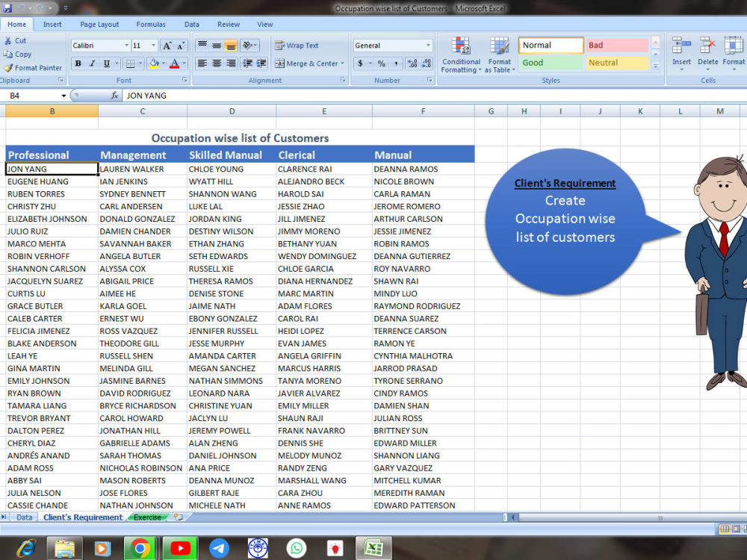Click the Normal view icon in status bar
The image size is (747, 560).
[725, 529]
